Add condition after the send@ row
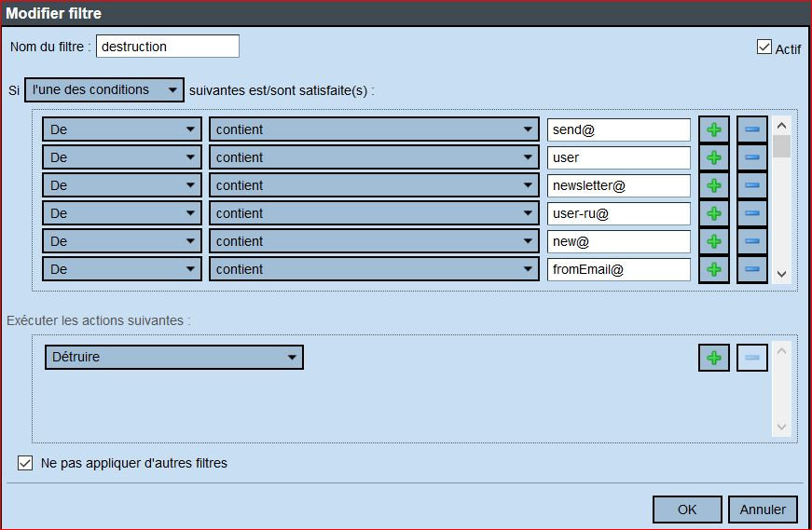This screenshot has width=812, height=530. point(713,129)
